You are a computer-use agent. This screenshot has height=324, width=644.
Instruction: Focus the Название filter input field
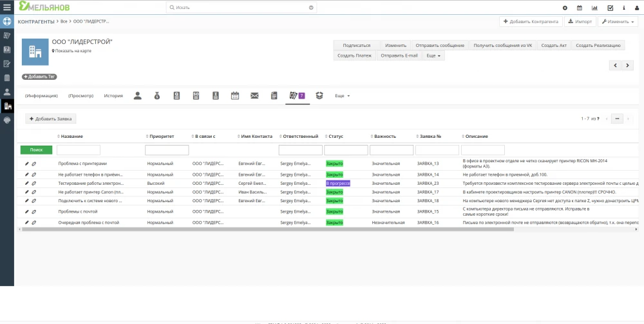click(x=79, y=150)
